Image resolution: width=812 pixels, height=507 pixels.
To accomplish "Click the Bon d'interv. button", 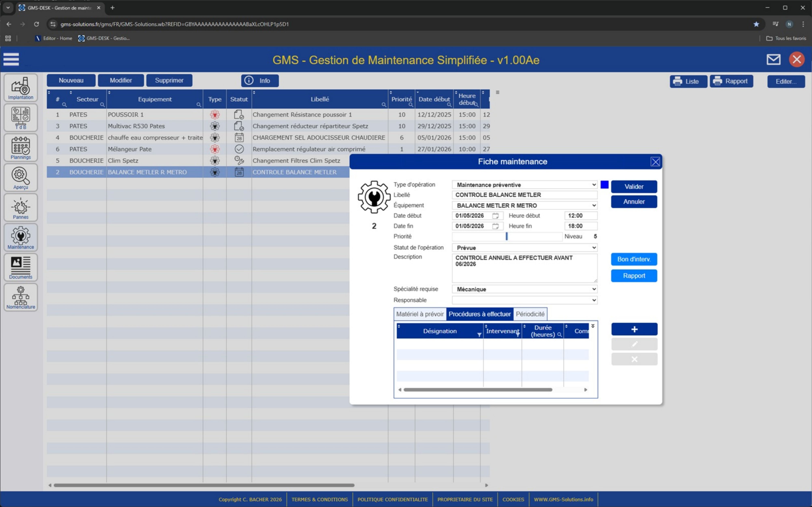I will pos(634,259).
